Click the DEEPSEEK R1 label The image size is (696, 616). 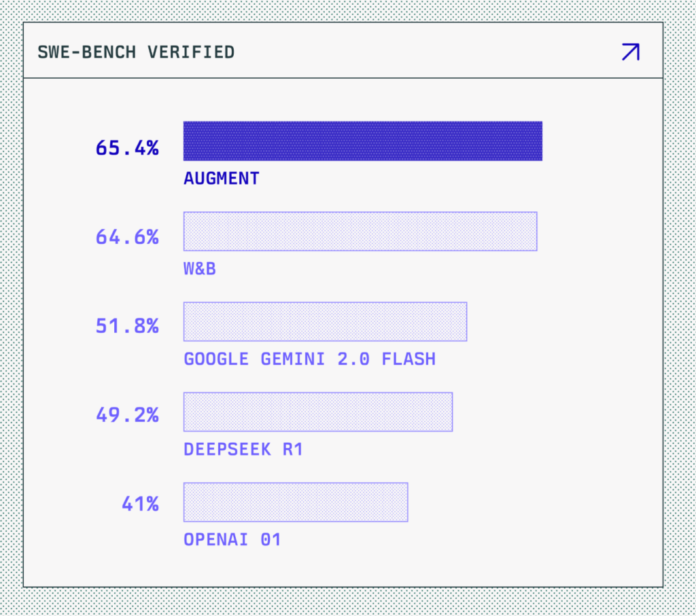point(243,449)
